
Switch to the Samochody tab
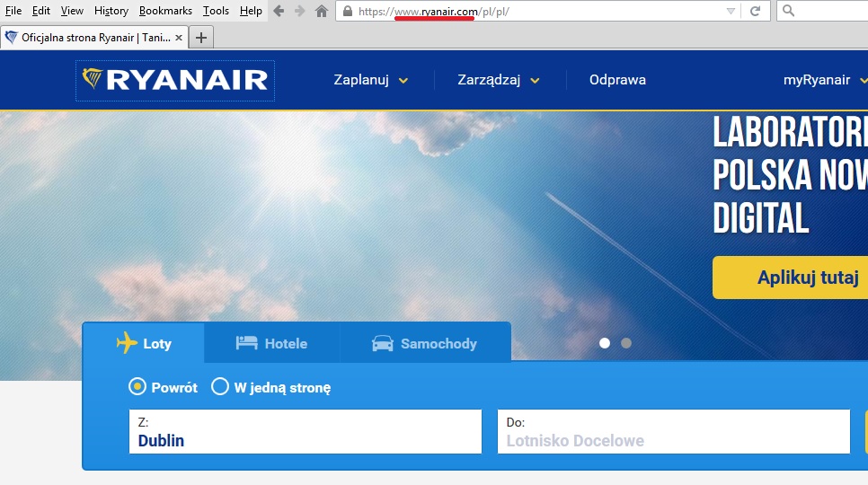(425, 343)
